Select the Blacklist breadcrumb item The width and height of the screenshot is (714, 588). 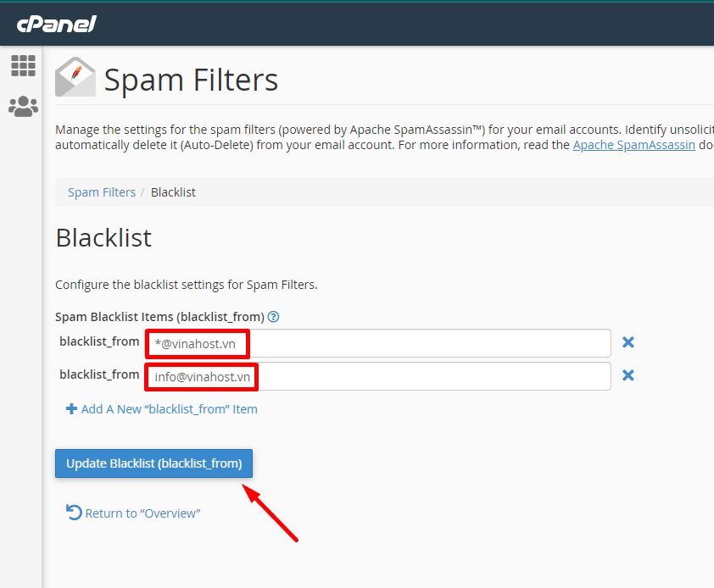pos(173,192)
